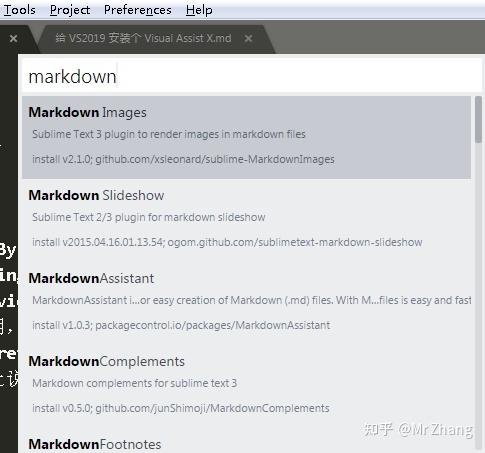485x453 pixels.
Task: Select the Markdown Images package
Action: pyautogui.click(x=246, y=137)
